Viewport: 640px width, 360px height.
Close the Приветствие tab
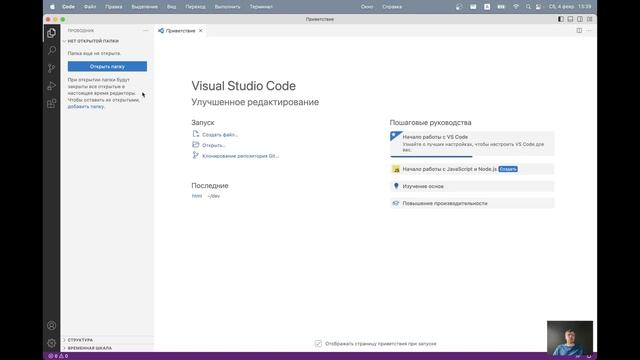tap(200, 31)
